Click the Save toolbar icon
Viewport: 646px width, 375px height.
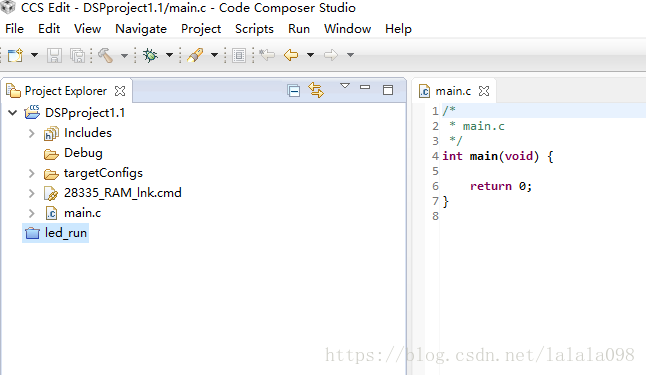tap(54, 55)
